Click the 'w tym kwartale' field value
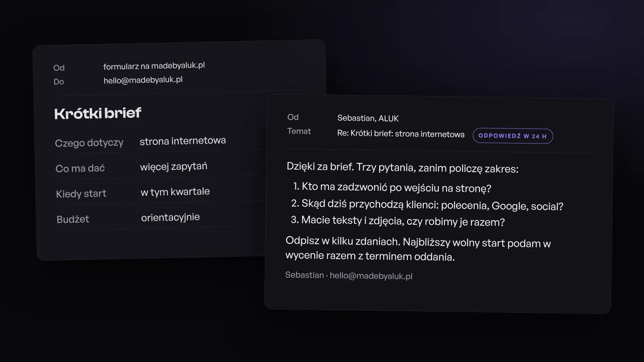 175,192
